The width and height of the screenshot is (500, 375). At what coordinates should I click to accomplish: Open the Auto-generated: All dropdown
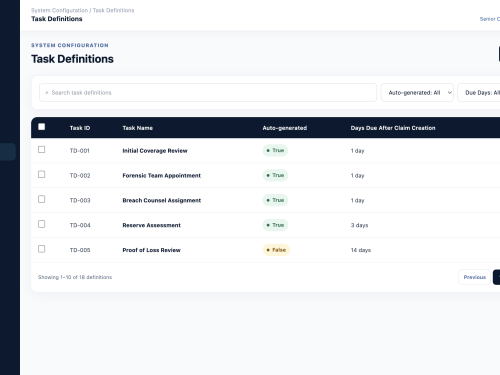(x=417, y=92)
